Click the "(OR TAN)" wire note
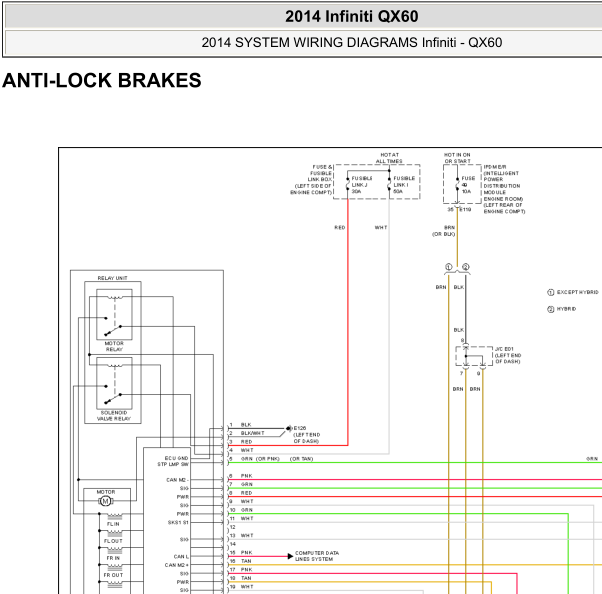The image size is (602, 594). coord(301,459)
